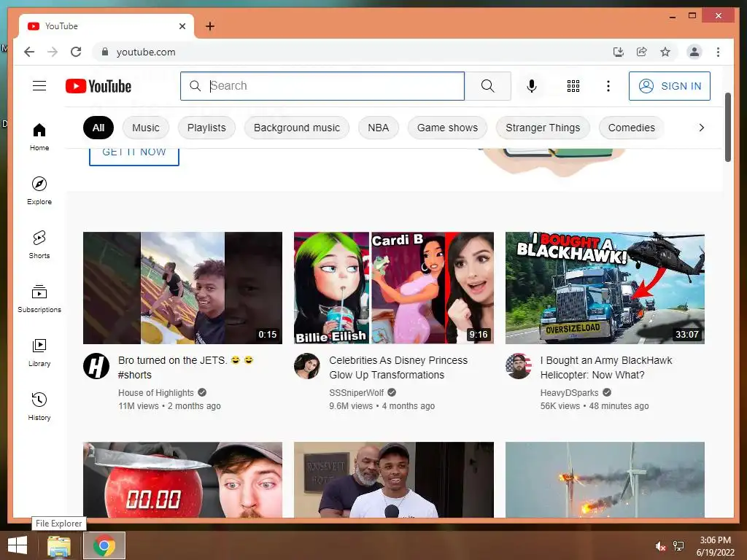Open Shorts in sidebar
Image resolution: width=747 pixels, height=560 pixels.
click(x=39, y=245)
